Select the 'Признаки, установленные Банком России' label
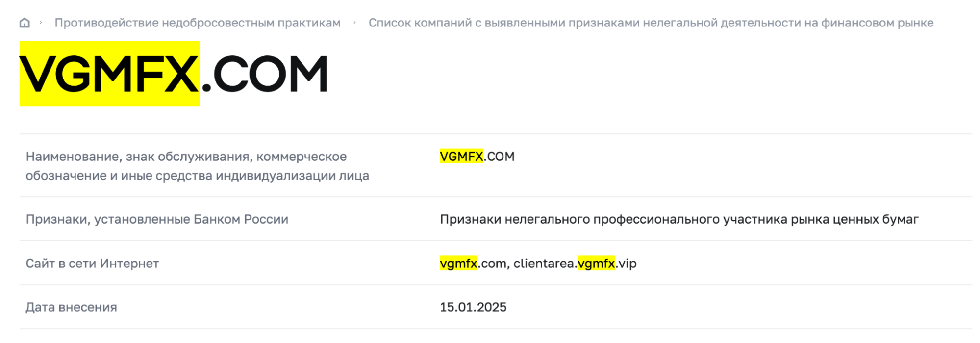Image resolution: width=980 pixels, height=343 pixels. tap(157, 219)
